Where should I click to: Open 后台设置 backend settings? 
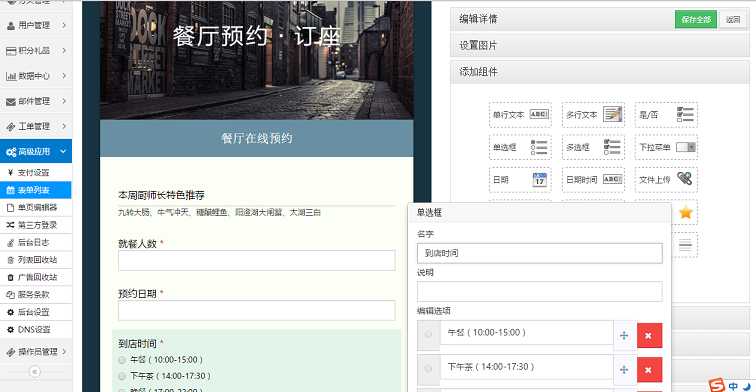[36, 311]
